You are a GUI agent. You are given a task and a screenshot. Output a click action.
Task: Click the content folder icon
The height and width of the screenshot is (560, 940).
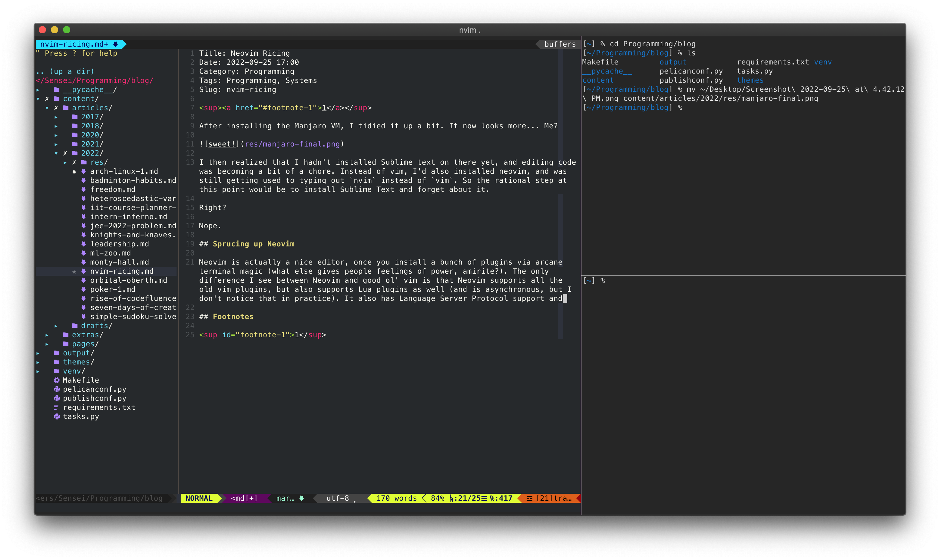click(57, 98)
